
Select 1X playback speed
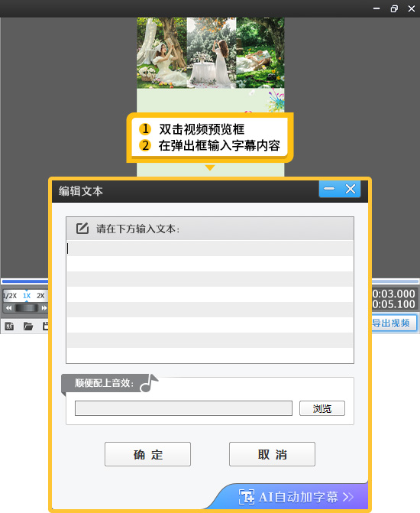tap(27, 296)
